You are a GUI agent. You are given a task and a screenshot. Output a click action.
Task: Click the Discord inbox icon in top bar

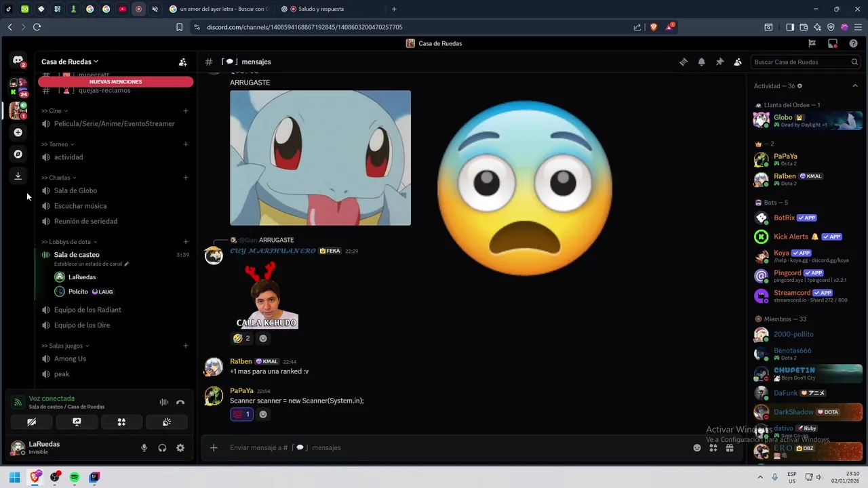pyautogui.click(x=833, y=43)
